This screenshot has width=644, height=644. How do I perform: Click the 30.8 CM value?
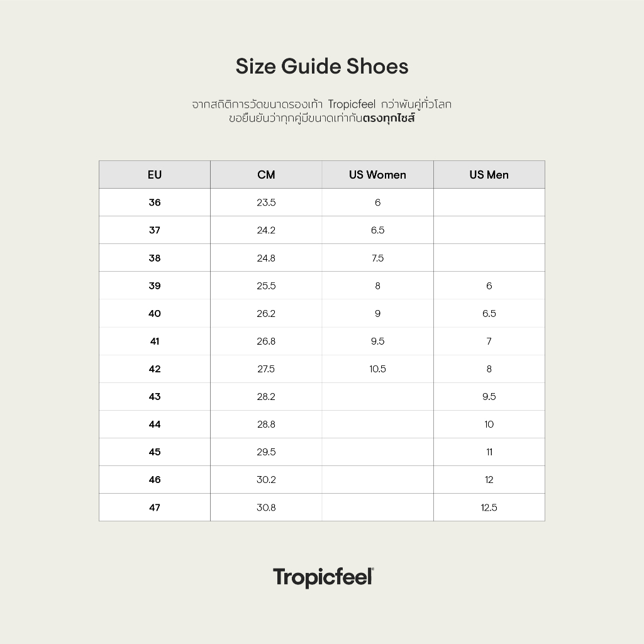click(266, 507)
